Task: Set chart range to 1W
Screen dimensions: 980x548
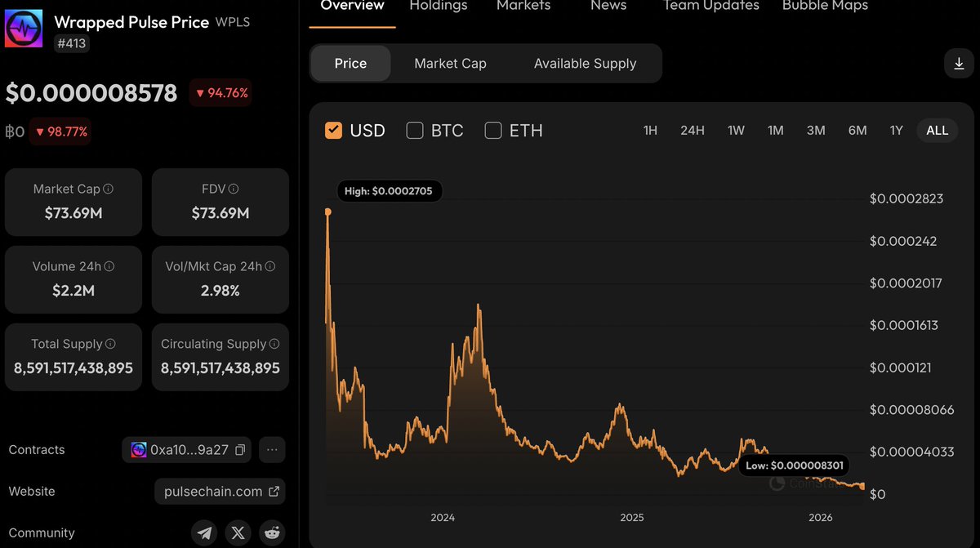Action: coord(736,131)
